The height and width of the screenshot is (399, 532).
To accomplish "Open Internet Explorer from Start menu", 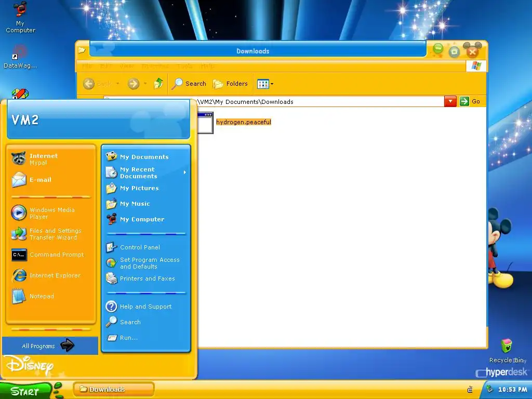I will coord(51,275).
